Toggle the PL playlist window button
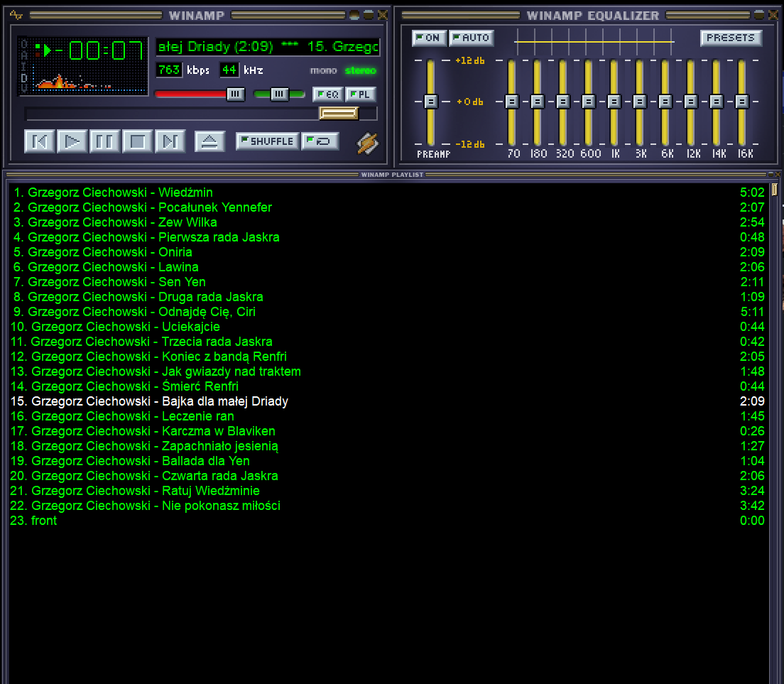The width and height of the screenshot is (784, 684). pos(361,94)
